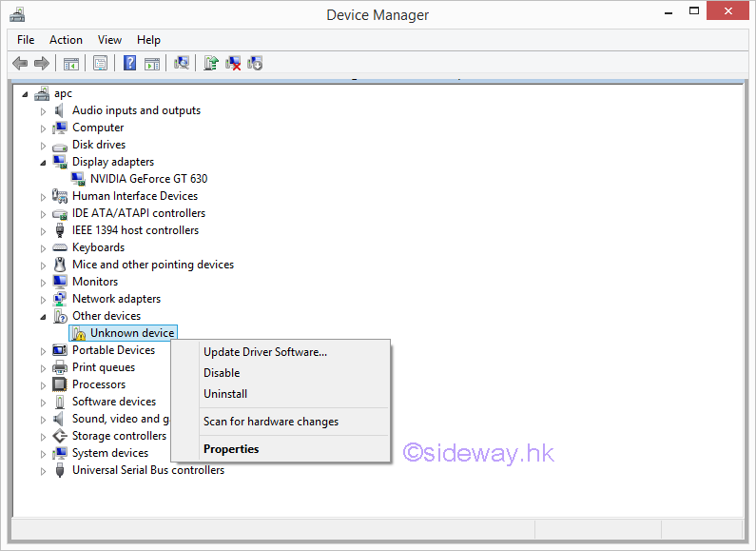Screen dimensions: 756x551
Task: Select the Network adapters category
Action: tap(116, 299)
